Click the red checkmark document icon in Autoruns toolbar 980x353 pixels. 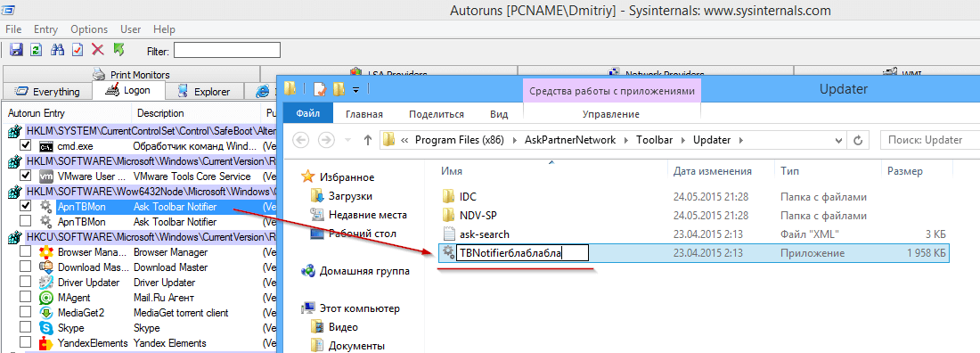point(78,50)
